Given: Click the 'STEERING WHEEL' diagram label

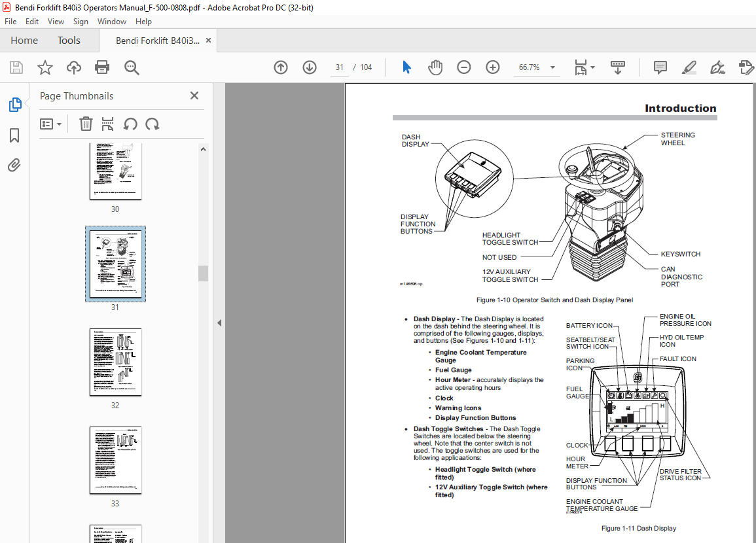Looking at the screenshot, I should pos(677,139).
